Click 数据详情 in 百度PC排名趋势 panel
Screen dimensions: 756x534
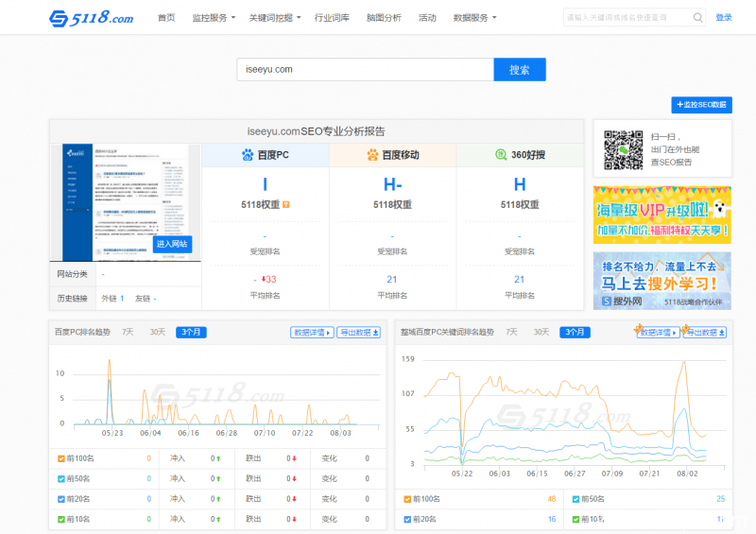(312, 333)
